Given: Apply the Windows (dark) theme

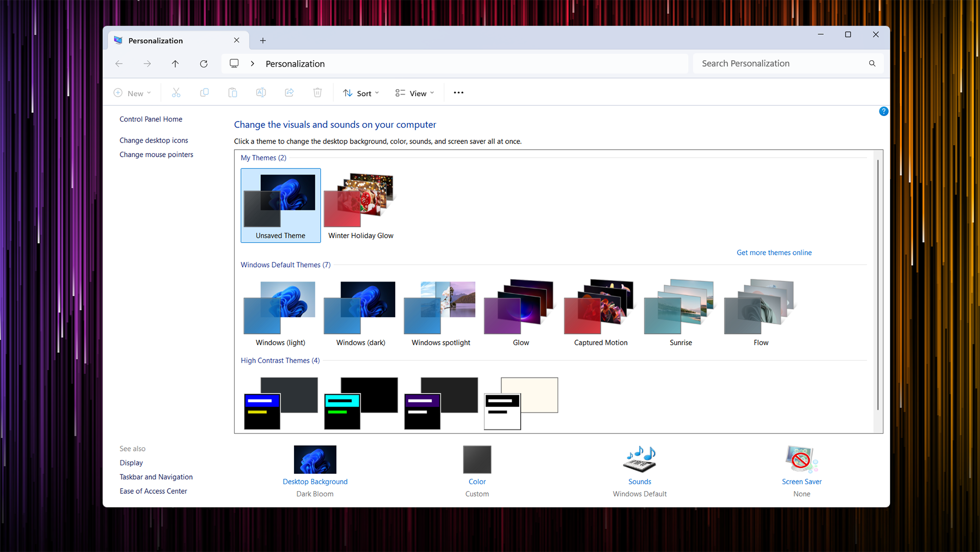Looking at the screenshot, I should tap(360, 313).
